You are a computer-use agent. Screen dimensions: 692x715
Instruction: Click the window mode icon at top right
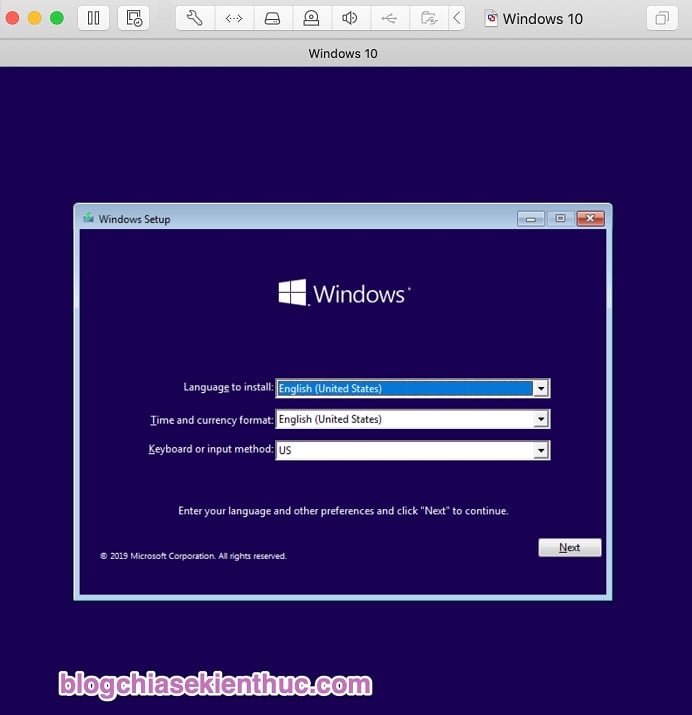pos(662,18)
